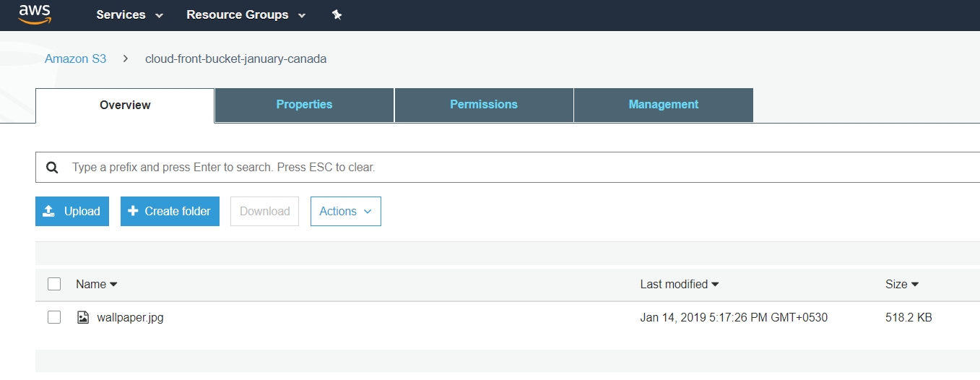980x380 pixels.
Task: Click the AWS logo home icon
Action: coord(35,14)
